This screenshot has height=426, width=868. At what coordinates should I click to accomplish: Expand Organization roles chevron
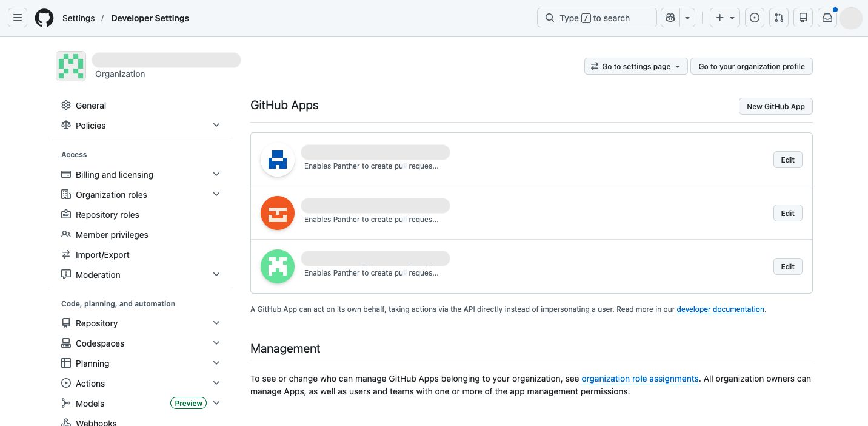[x=216, y=194]
